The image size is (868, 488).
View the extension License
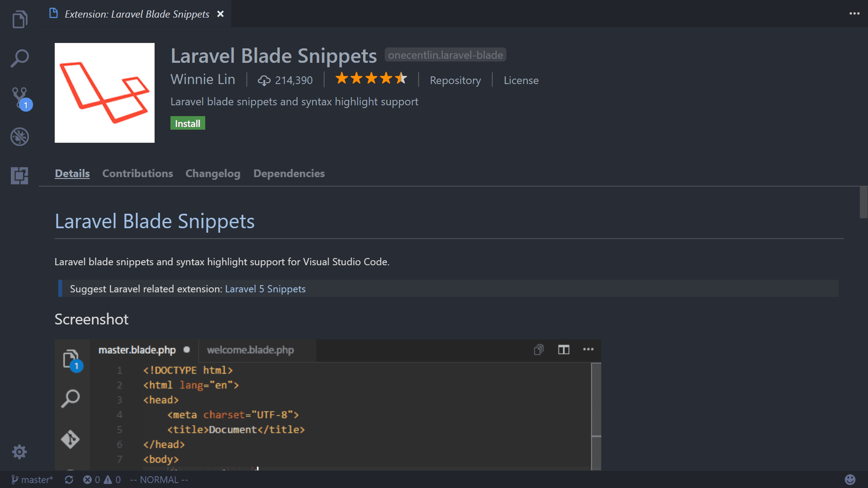click(x=521, y=80)
